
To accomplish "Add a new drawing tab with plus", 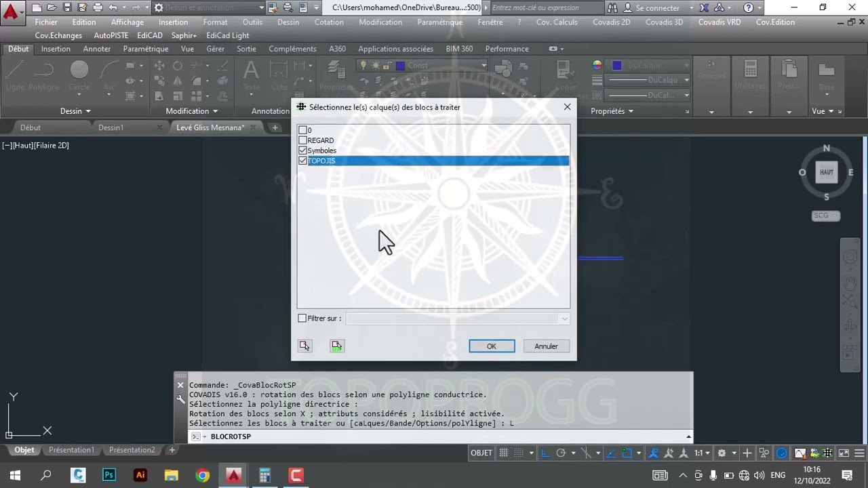I will (275, 127).
